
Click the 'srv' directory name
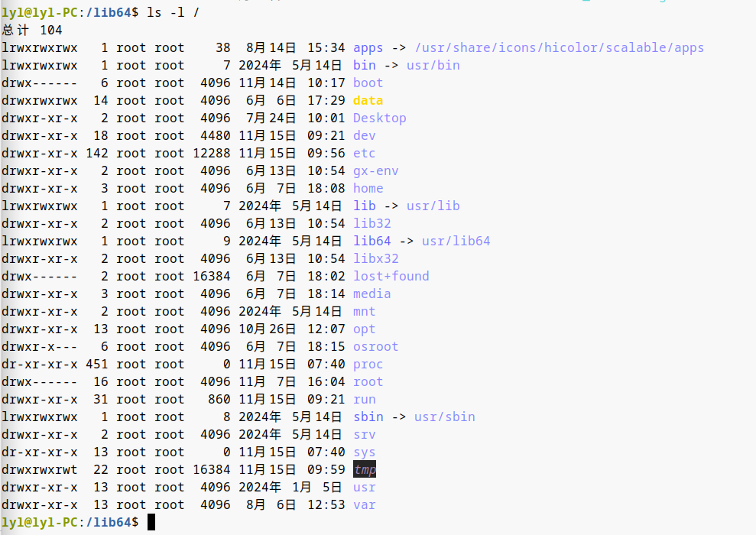coord(364,435)
